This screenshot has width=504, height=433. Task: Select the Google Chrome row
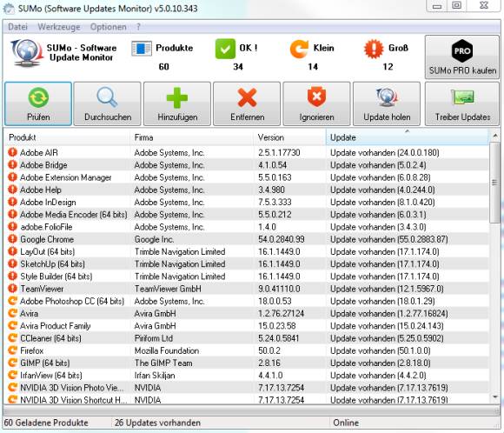tap(247, 239)
